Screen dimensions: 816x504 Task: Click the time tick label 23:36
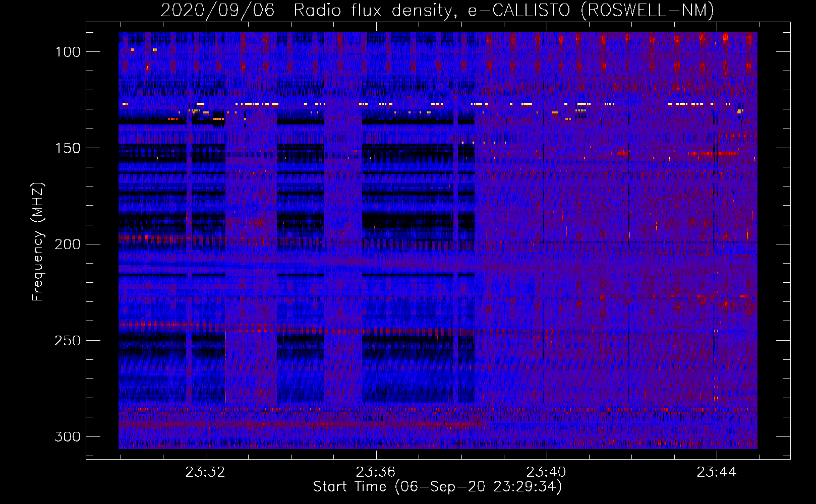click(376, 472)
